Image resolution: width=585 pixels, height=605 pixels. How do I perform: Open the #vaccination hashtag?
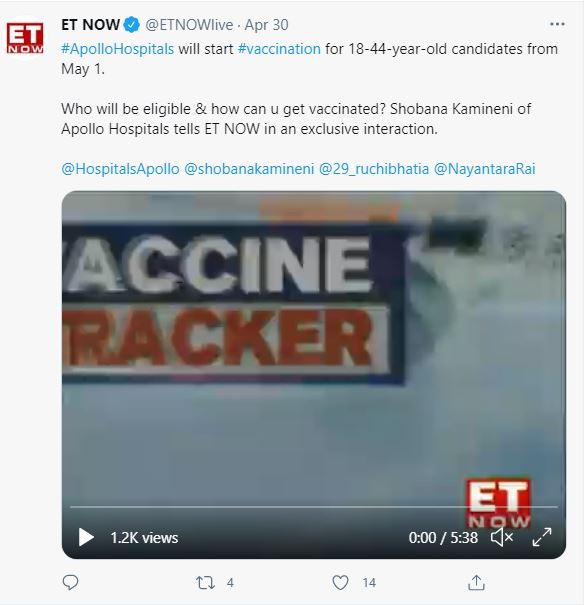279,49
